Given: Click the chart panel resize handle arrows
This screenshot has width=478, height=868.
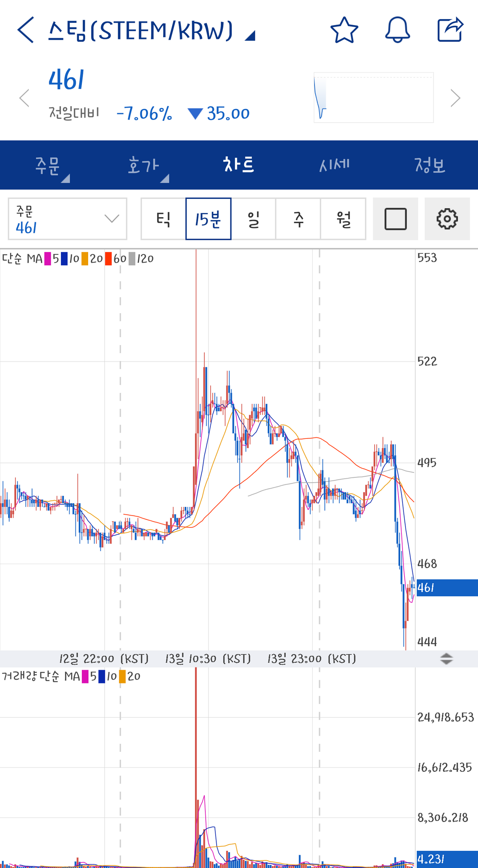Looking at the screenshot, I should pyautogui.click(x=446, y=659).
